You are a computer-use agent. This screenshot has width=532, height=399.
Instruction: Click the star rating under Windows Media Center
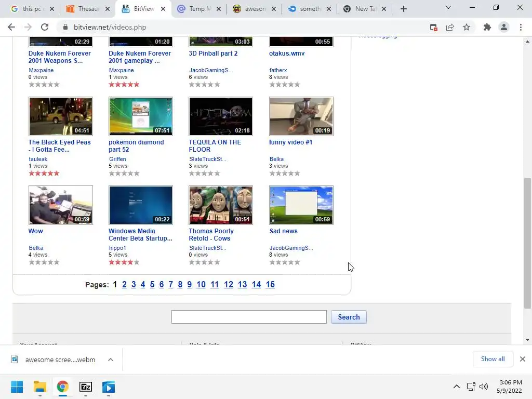coord(124,262)
